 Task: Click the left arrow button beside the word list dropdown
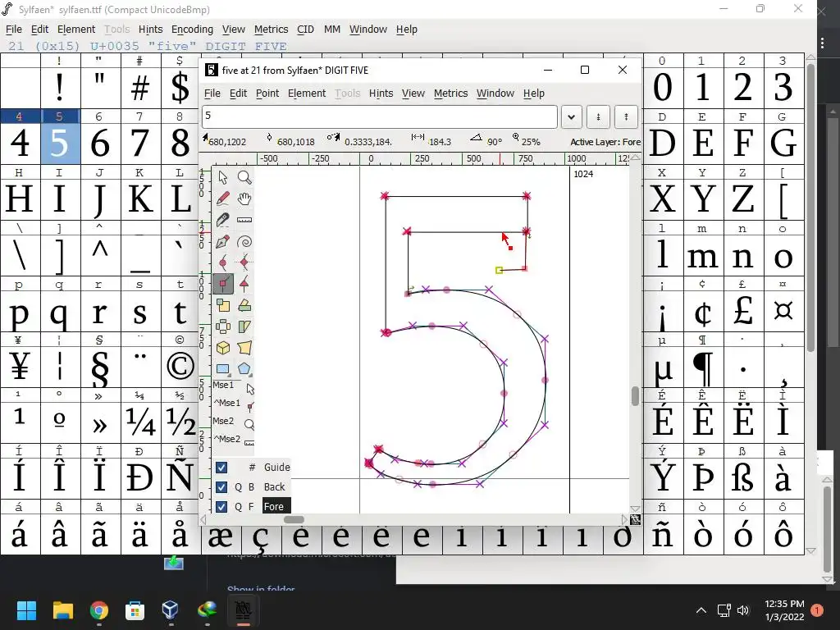coord(598,116)
